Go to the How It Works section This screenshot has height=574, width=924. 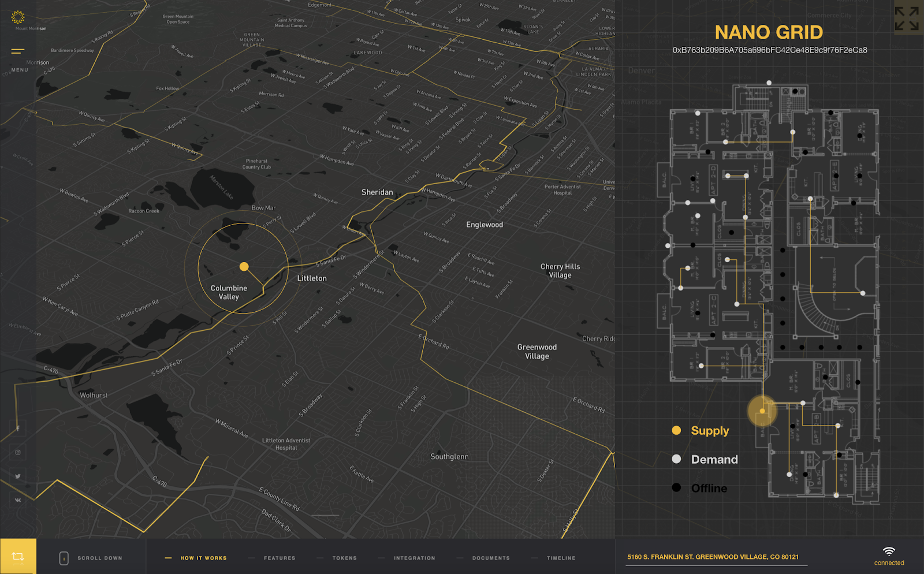tap(203, 558)
